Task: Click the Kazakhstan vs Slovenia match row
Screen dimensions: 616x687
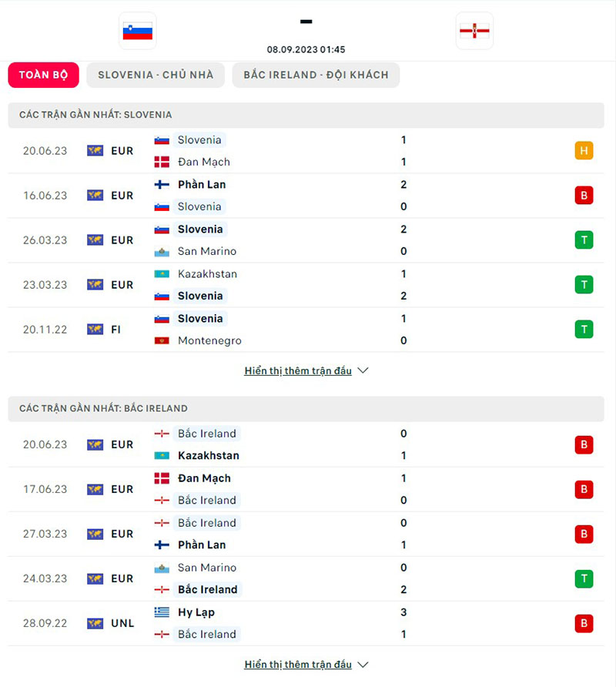Action: [308, 284]
